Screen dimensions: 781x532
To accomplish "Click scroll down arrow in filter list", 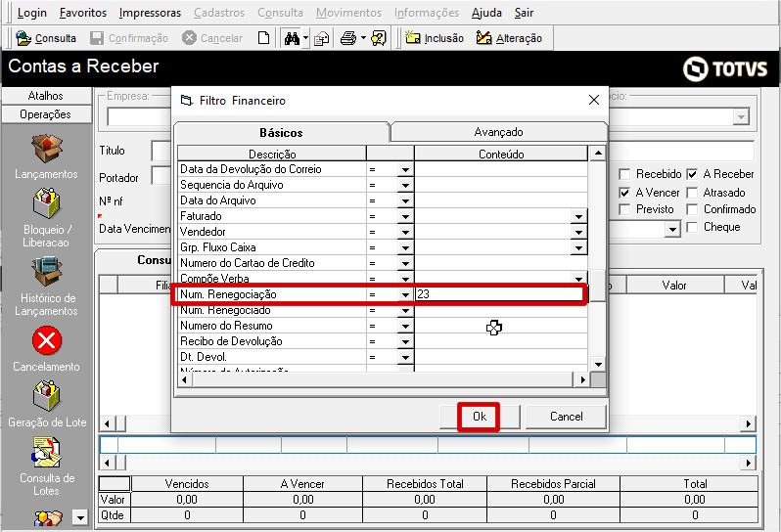I will (x=598, y=365).
